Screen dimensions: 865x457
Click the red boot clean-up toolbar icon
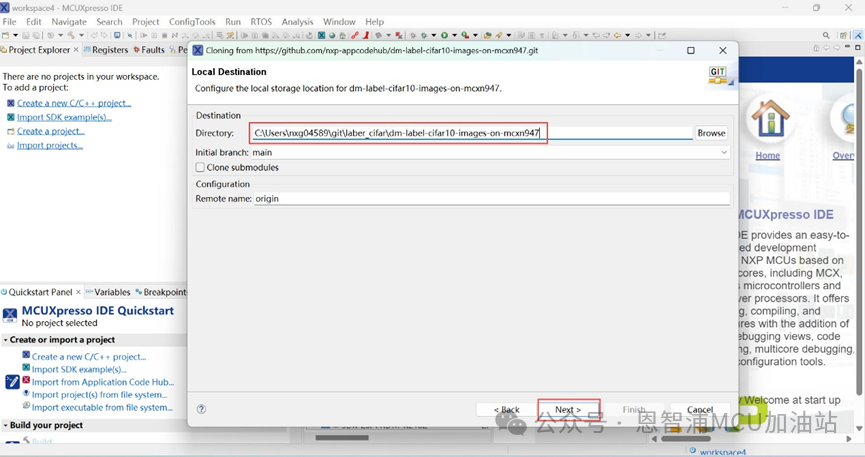click(x=365, y=35)
